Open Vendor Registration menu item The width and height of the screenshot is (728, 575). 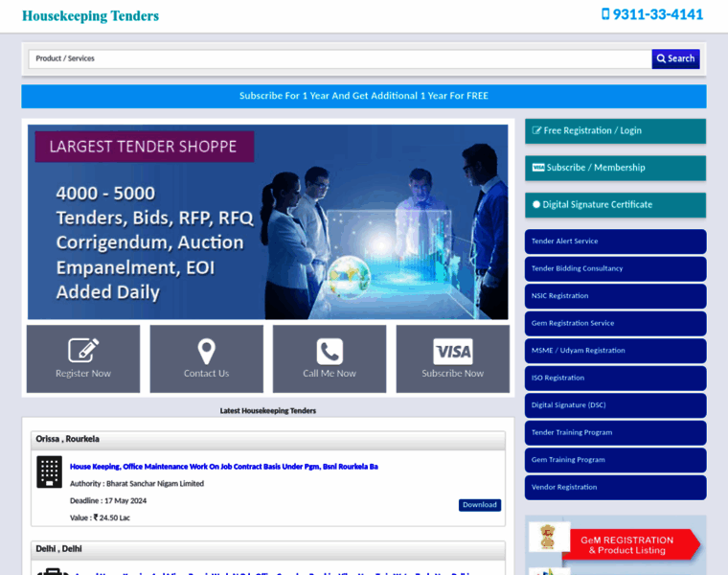click(615, 487)
